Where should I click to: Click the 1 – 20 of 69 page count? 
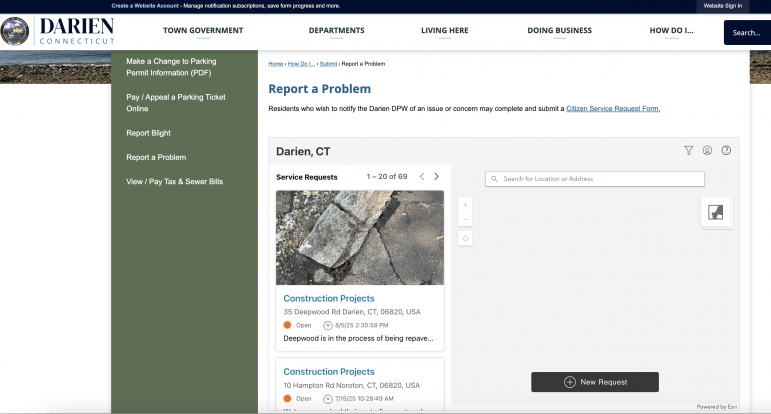pyautogui.click(x=387, y=177)
